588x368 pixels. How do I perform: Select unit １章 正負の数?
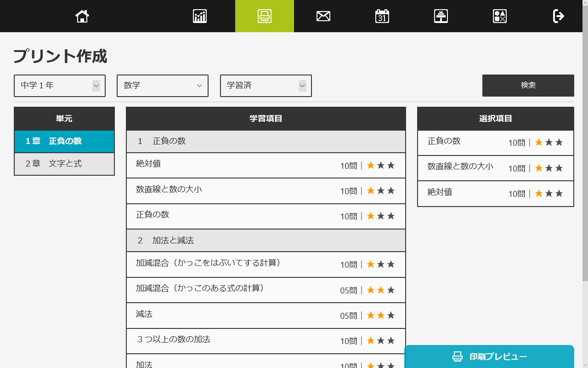(x=64, y=141)
